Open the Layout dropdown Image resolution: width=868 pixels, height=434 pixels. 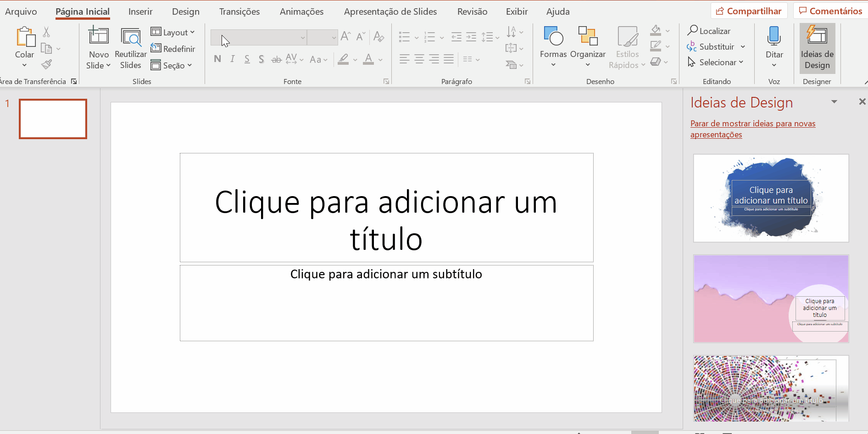click(x=173, y=32)
